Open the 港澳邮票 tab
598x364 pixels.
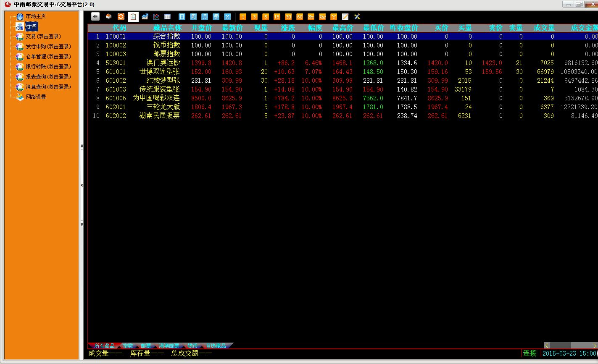tap(169, 346)
